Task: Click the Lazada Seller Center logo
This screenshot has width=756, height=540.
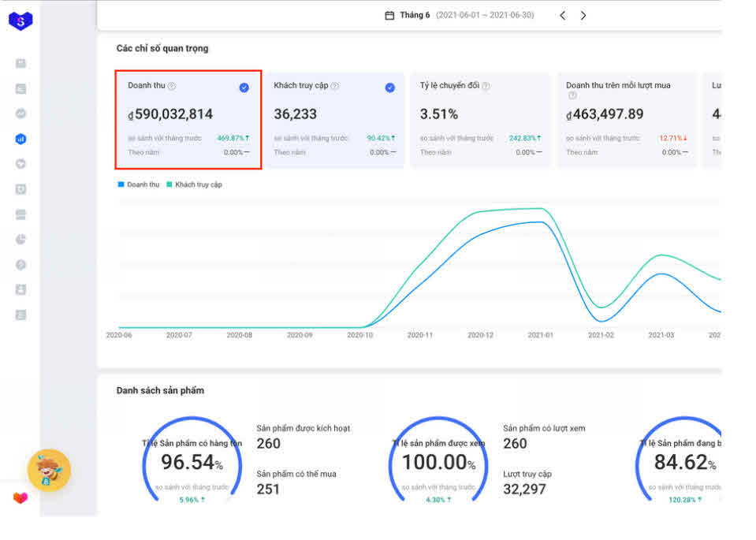Action: tap(20, 20)
